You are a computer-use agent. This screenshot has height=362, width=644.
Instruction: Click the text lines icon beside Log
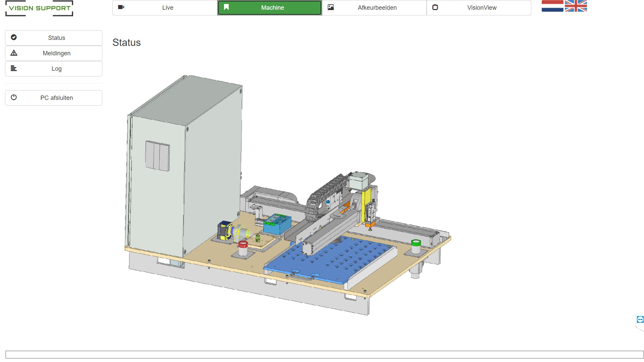point(14,68)
